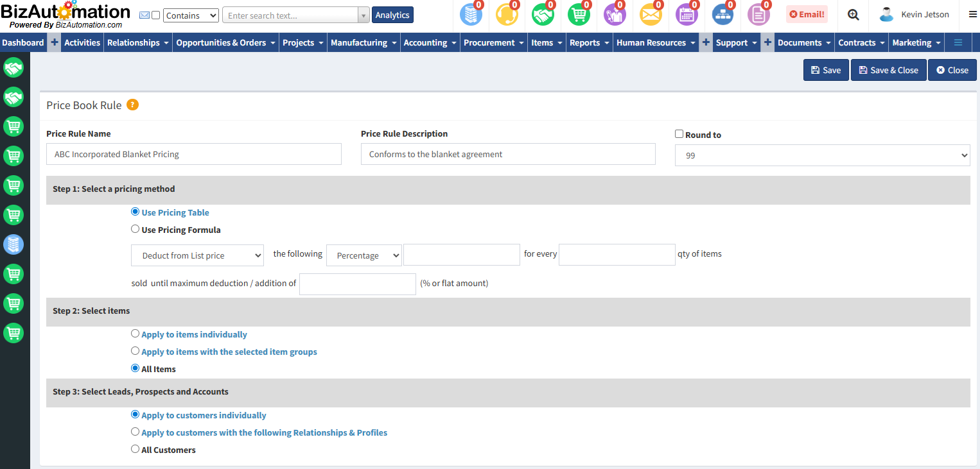Open the green shopping cart icon in top bar
The height and width of the screenshot is (469, 980).
(579, 15)
